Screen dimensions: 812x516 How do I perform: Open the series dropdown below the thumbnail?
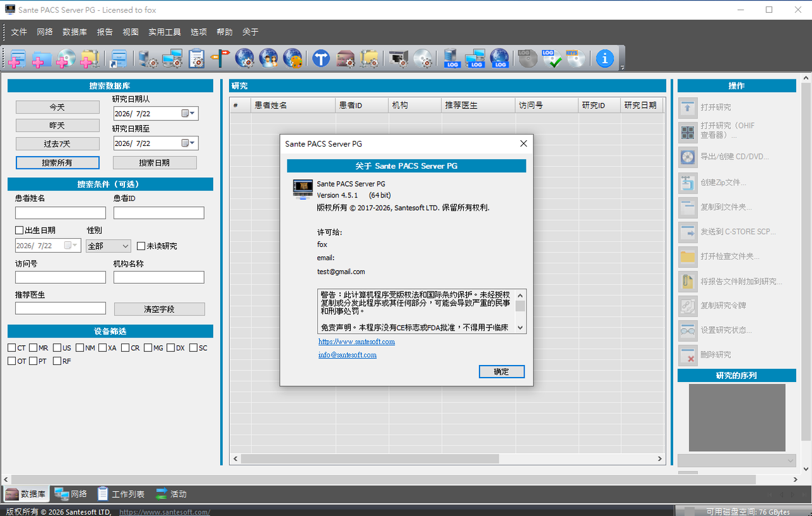click(x=737, y=461)
